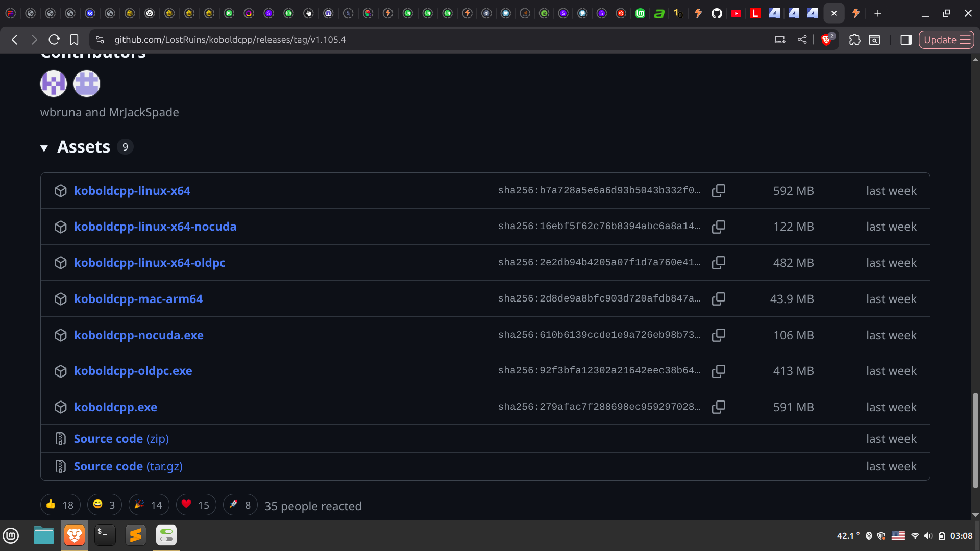This screenshot has height=551, width=980.
Task: Reload the current page
Action: coord(54,40)
